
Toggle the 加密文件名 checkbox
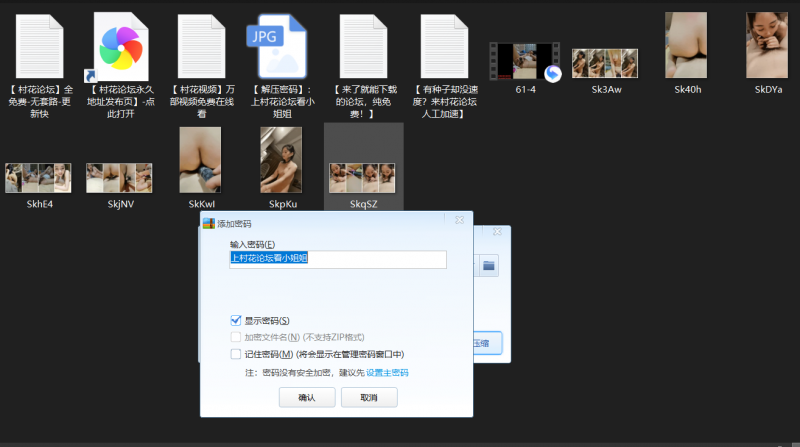click(x=236, y=337)
